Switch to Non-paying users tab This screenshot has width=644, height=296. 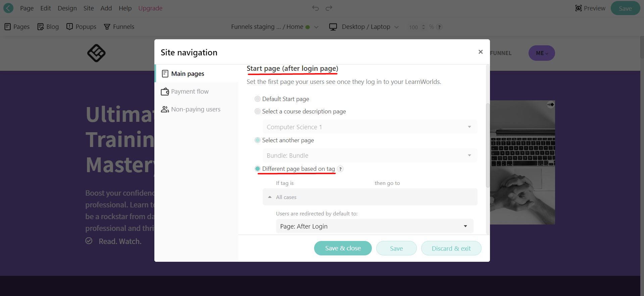click(x=197, y=109)
